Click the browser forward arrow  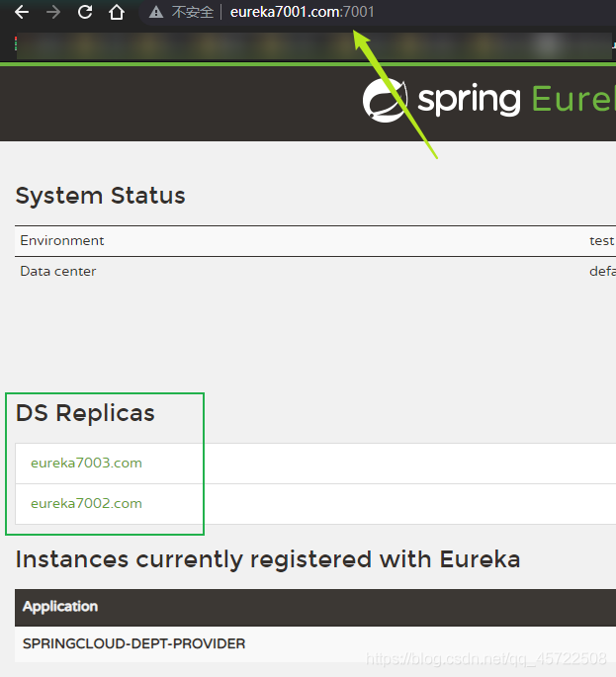click(53, 12)
